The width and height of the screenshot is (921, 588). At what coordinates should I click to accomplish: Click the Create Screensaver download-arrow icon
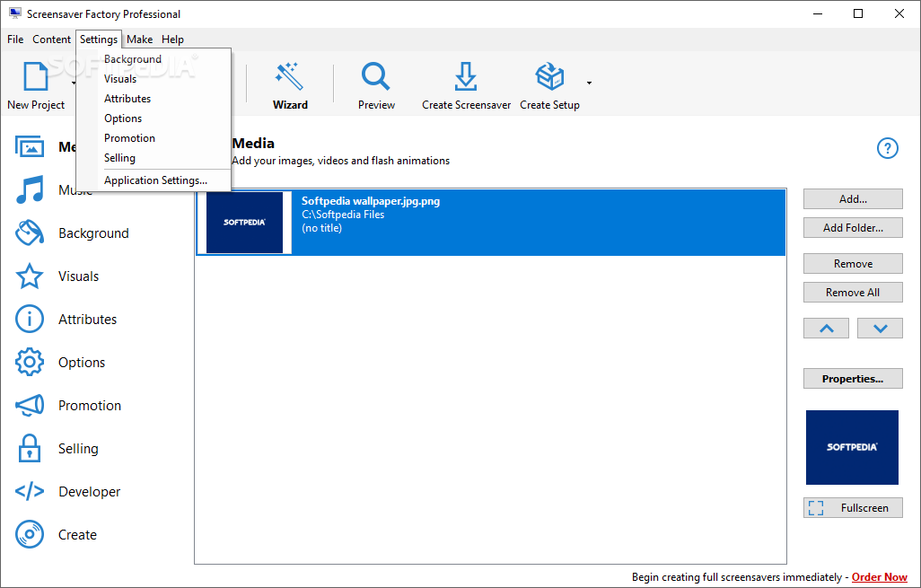[466, 76]
